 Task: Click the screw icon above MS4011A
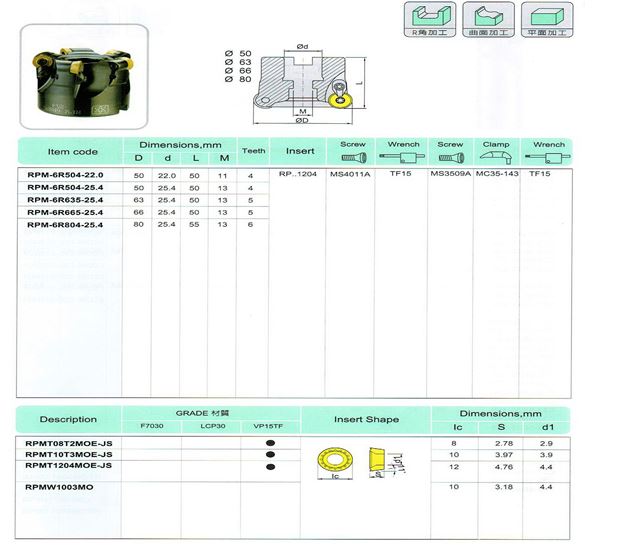354,158
